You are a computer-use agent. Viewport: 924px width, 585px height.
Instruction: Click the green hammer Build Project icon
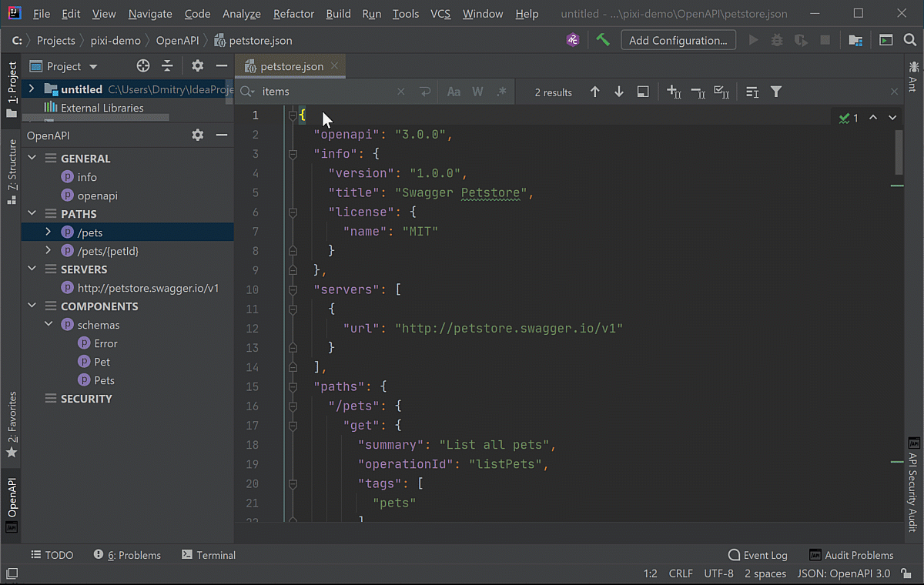point(603,40)
